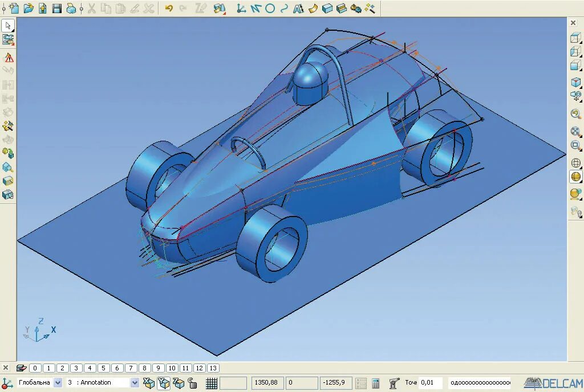Open the Workplane tools (axes icon)
Image resolution: width=584 pixels, height=392 pixels.
pos(241,8)
